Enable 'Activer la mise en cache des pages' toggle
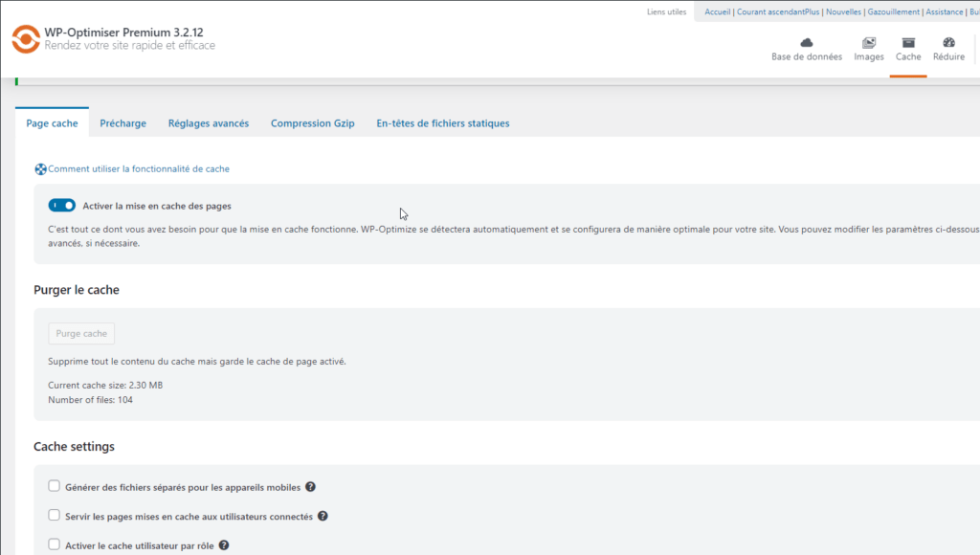 click(61, 205)
